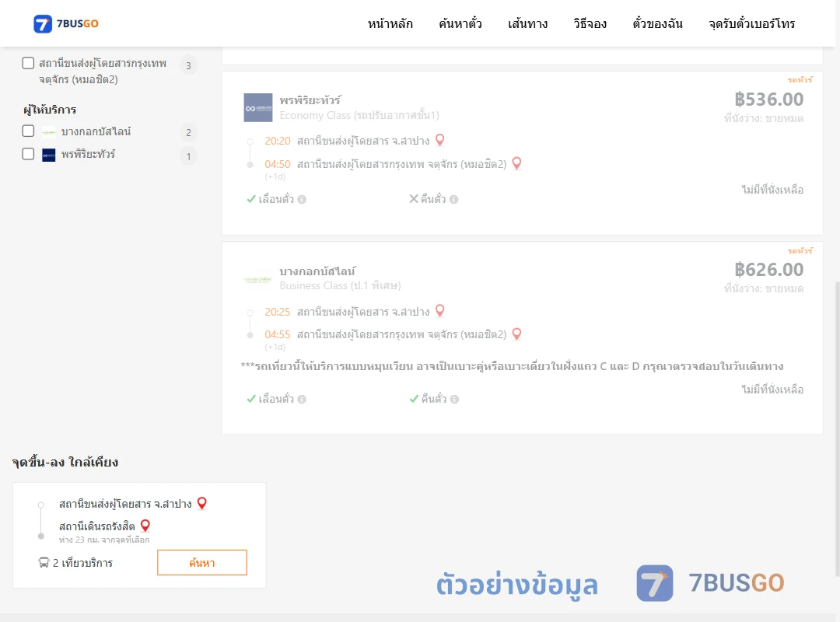Click departure time 20:20
840x622 pixels.
pyautogui.click(x=278, y=141)
